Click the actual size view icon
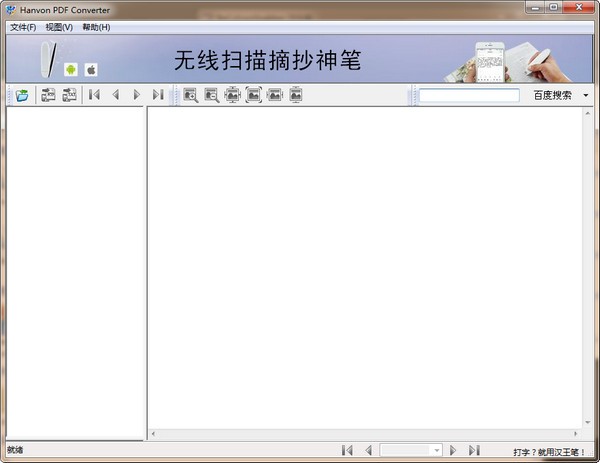Viewport: 600px width, 463px height. (x=233, y=95)
